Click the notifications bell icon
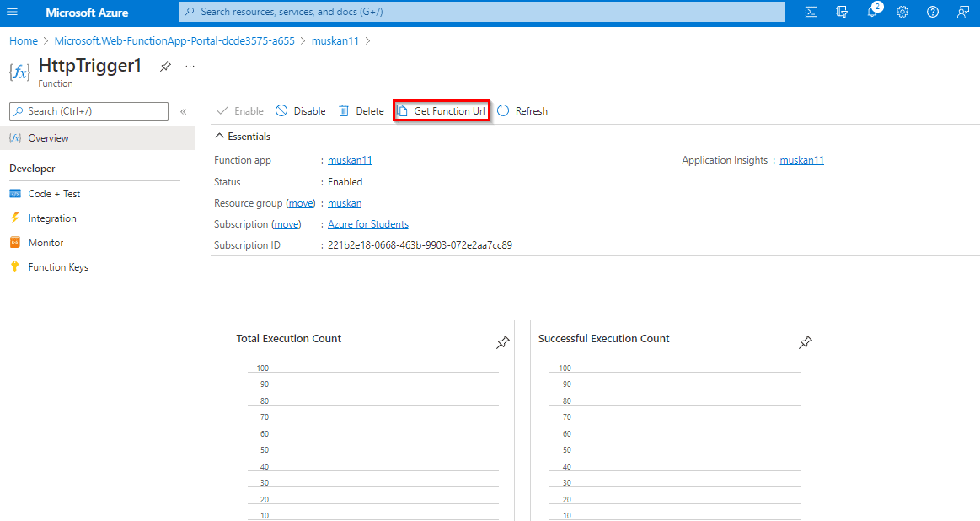980x521 pixels. tap(872, 12)
